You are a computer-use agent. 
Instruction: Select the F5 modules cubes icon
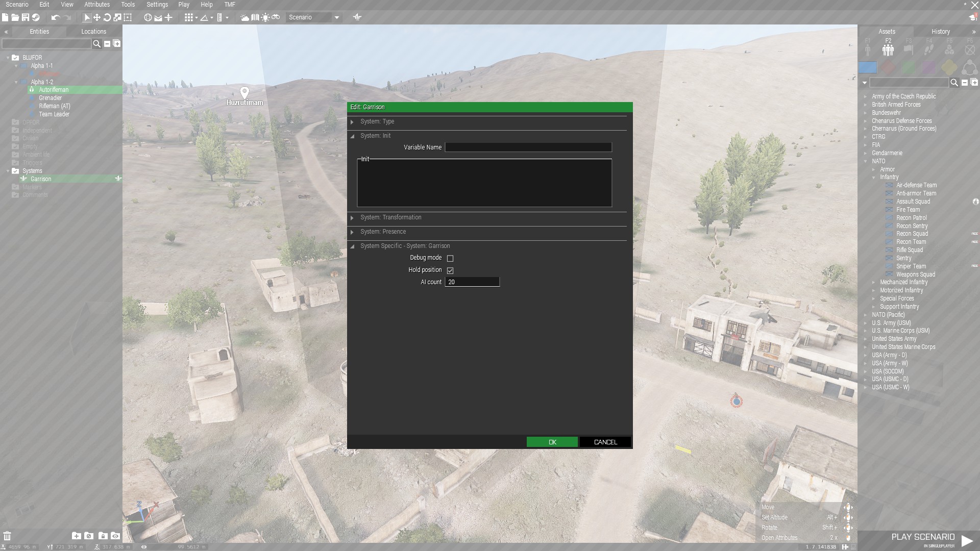(x=949, y=49)
